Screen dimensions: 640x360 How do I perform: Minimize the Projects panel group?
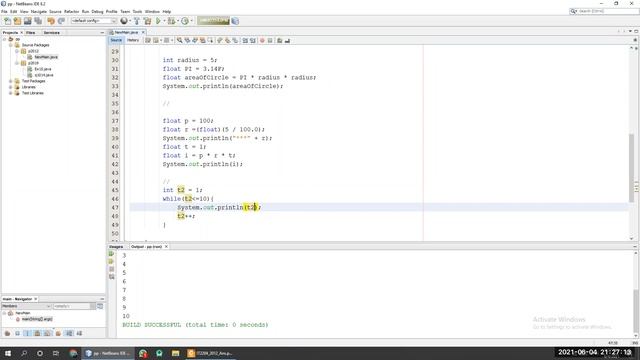(102, 32)
